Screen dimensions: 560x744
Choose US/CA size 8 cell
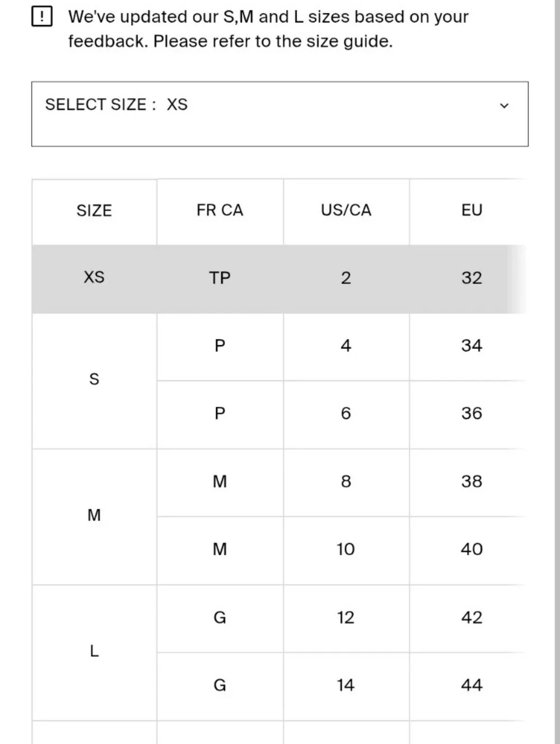(x=346, y=482)
